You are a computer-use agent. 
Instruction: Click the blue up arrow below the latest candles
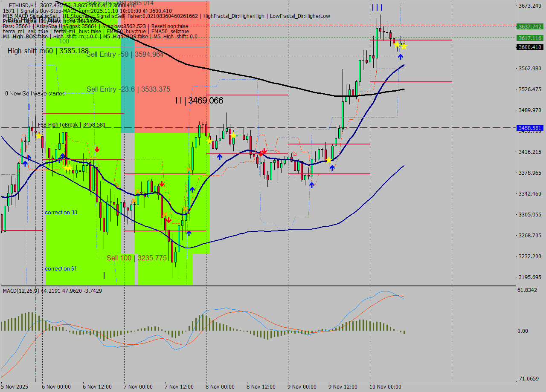(400, 56)
